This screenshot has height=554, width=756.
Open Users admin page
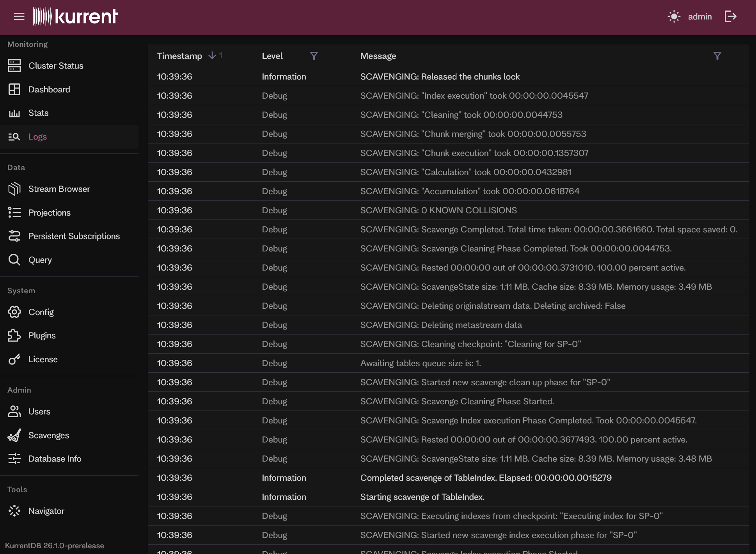pos(39,411)
